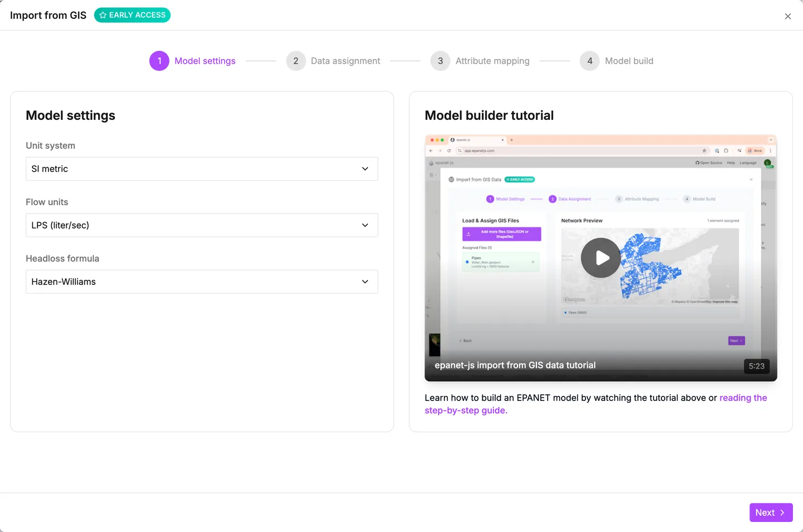
Task: Go to step 4 Model build
Action: point(617,61)
